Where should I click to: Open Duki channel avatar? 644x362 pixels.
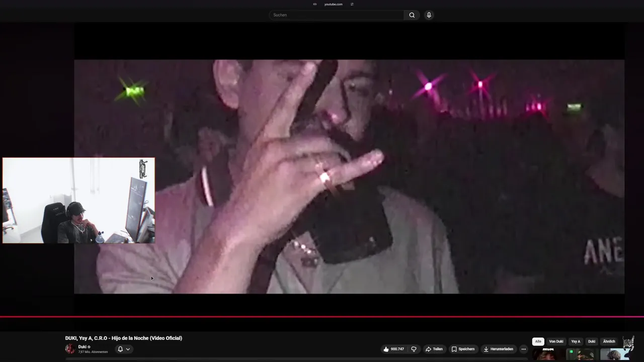coord(70,349)
